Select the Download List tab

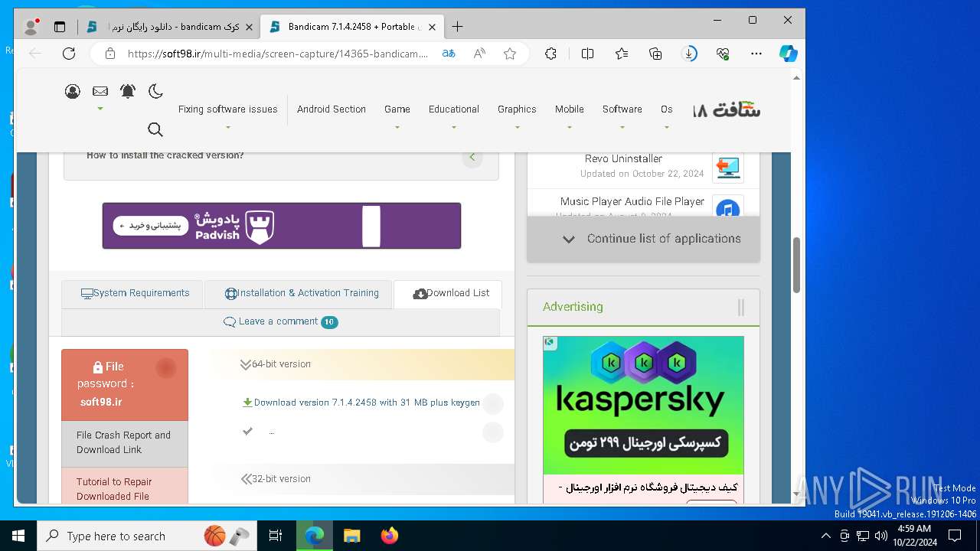(448, 294)
